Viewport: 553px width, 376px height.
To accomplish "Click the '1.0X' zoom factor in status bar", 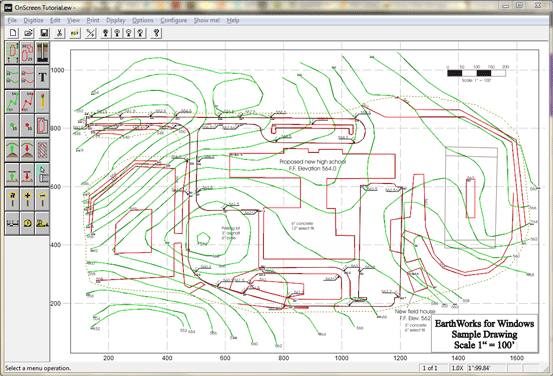I will tap(457, 368).
